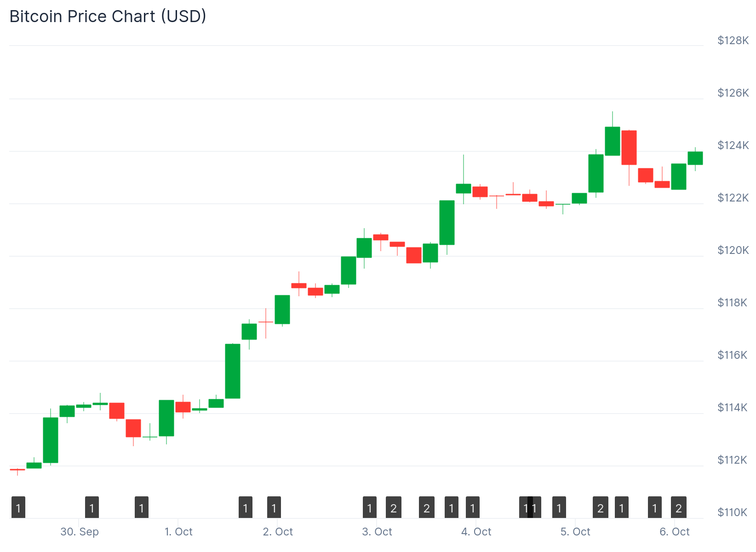
Task: Click the $120K price axis label
Action: click(x=733, y=250)
